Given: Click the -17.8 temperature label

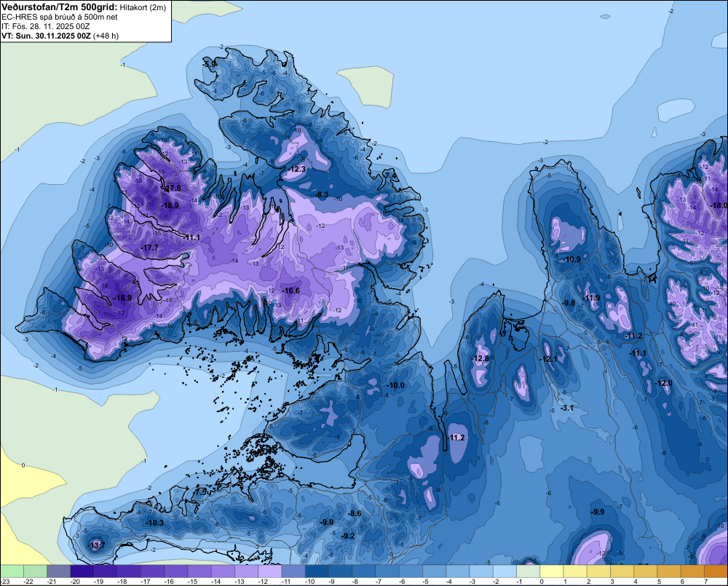Looking at the screenshot, I should click(x=173, y=188).
